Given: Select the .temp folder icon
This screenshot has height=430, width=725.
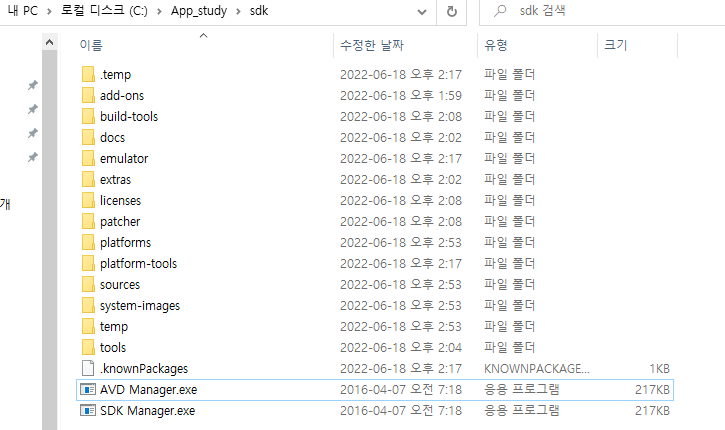Looking at the screenshot, I should coord(88,74).
